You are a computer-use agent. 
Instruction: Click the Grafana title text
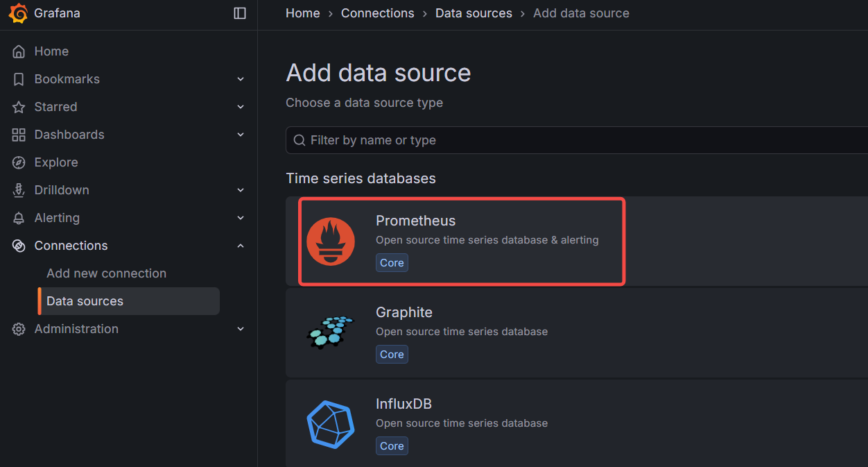[57, 13]
